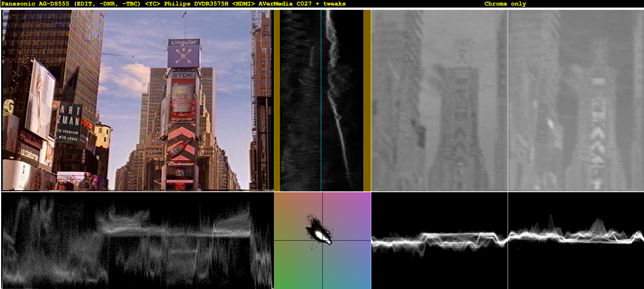Viewport: 644px width, 289px height.
Task: Select the left olive bar of timing panel
Action: [x=277, y=100]
